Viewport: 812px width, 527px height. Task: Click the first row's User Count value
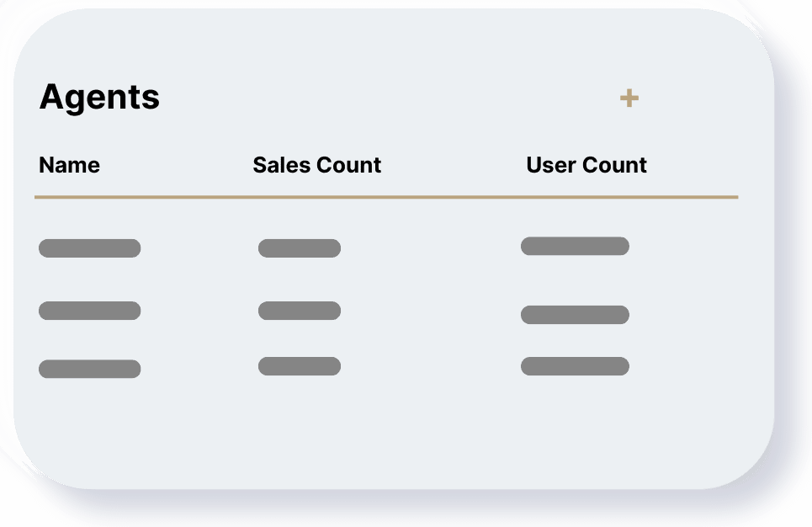575,245
